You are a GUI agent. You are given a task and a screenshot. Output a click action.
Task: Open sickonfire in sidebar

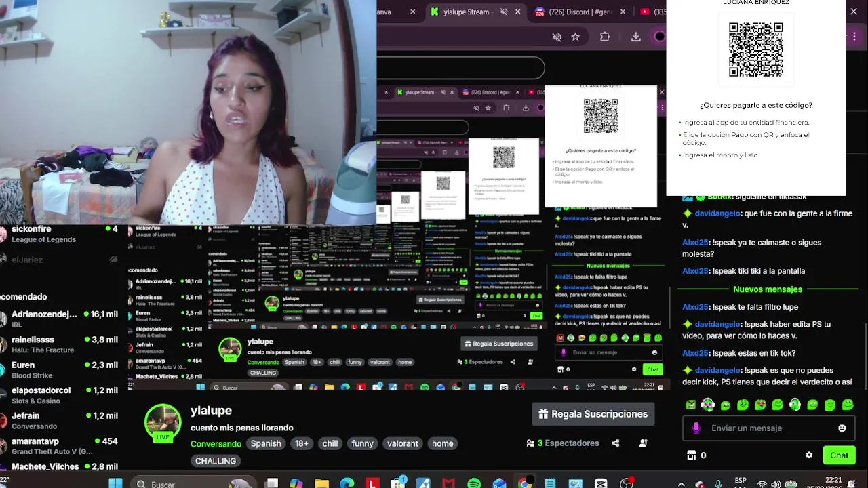point(59,234)
